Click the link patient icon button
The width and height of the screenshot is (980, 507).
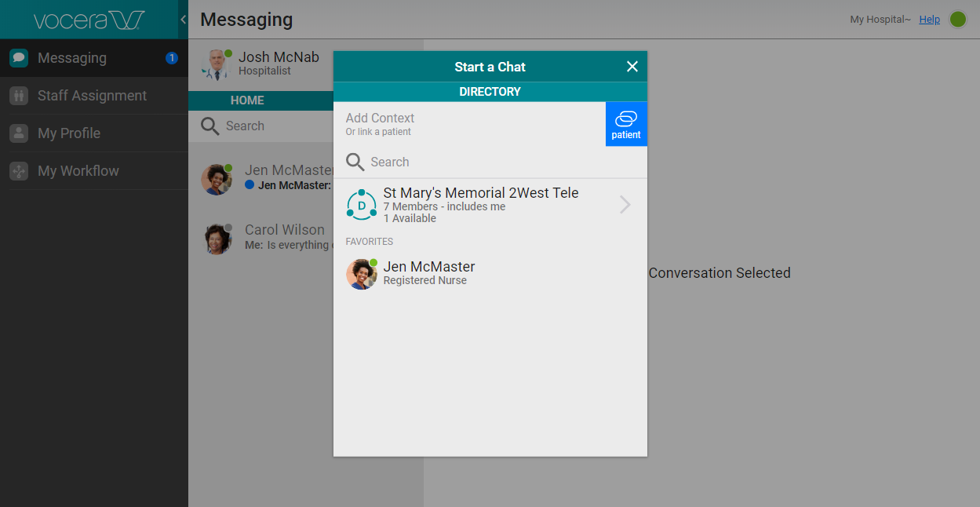click(625, 123)
